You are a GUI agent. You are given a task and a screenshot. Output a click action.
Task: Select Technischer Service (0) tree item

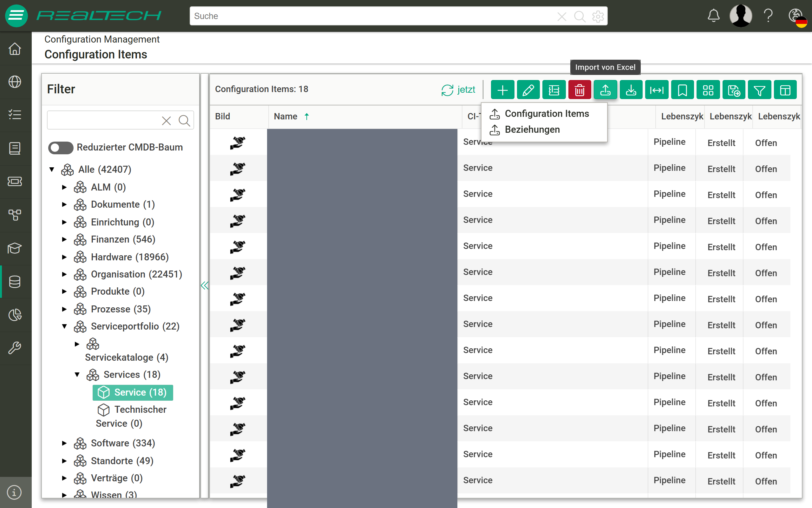point(131,416)
